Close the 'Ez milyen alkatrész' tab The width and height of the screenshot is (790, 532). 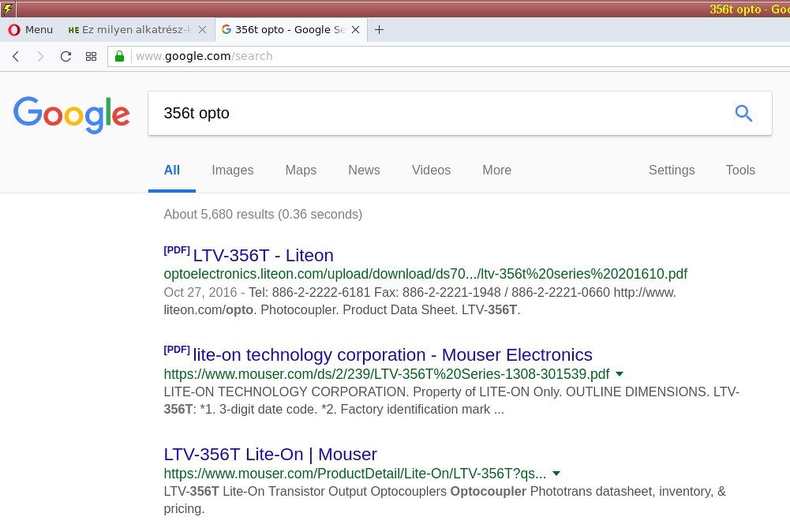[203, 30]
